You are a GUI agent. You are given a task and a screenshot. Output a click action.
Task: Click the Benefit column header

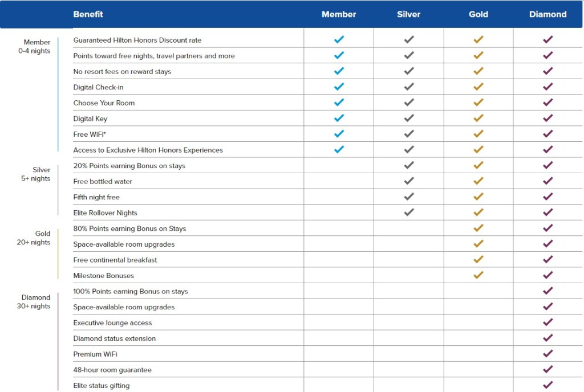(x=88, y=14)
